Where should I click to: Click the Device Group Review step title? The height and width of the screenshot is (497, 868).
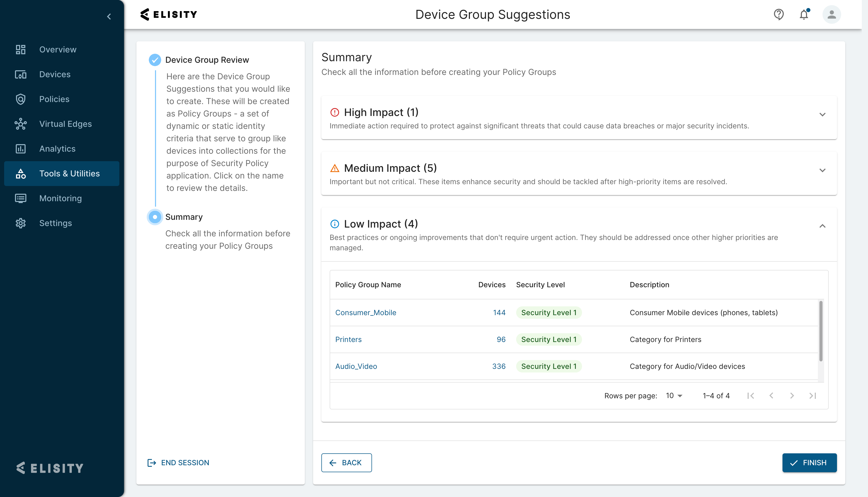tap(207, 60)
